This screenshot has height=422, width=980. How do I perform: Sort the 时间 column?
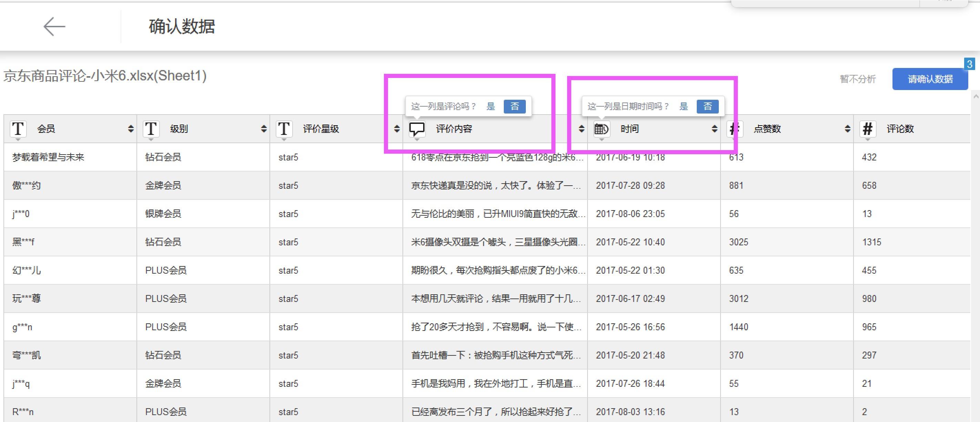pyautogui.click(x=714, y=129)
